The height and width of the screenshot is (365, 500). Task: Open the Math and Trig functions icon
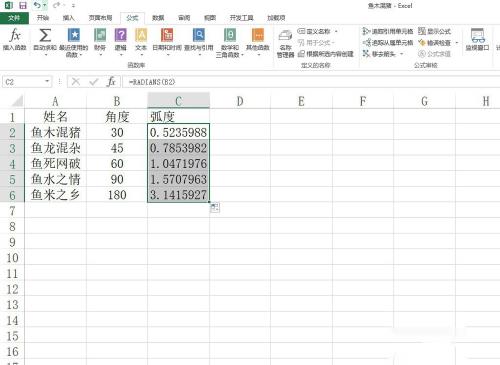pyautogui.click(x=230, y=35)
